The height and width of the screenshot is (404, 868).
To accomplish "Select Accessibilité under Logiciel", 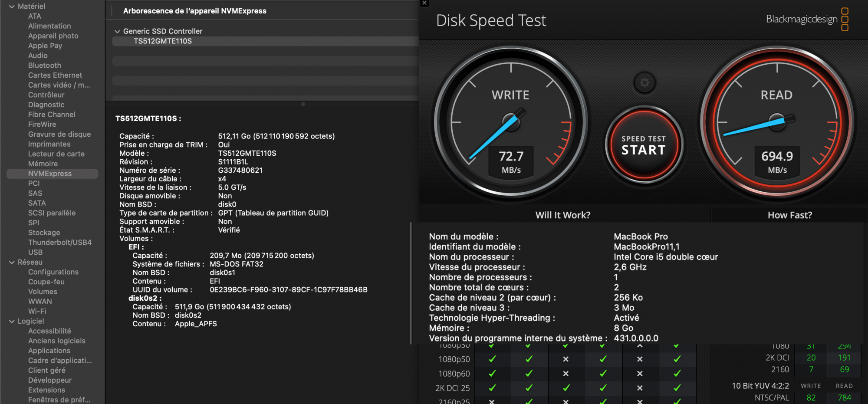I will click(x=49, y=331).
